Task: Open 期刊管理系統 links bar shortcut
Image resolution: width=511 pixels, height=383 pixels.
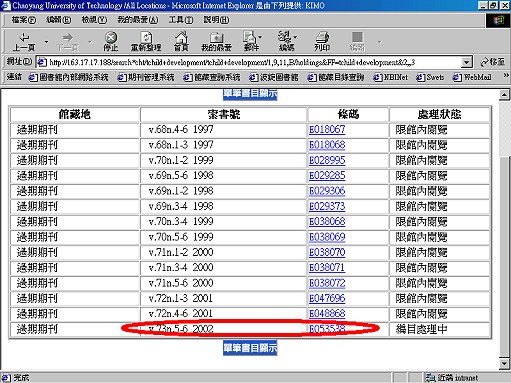Action: pyautogui.click(x=146, y=77)
